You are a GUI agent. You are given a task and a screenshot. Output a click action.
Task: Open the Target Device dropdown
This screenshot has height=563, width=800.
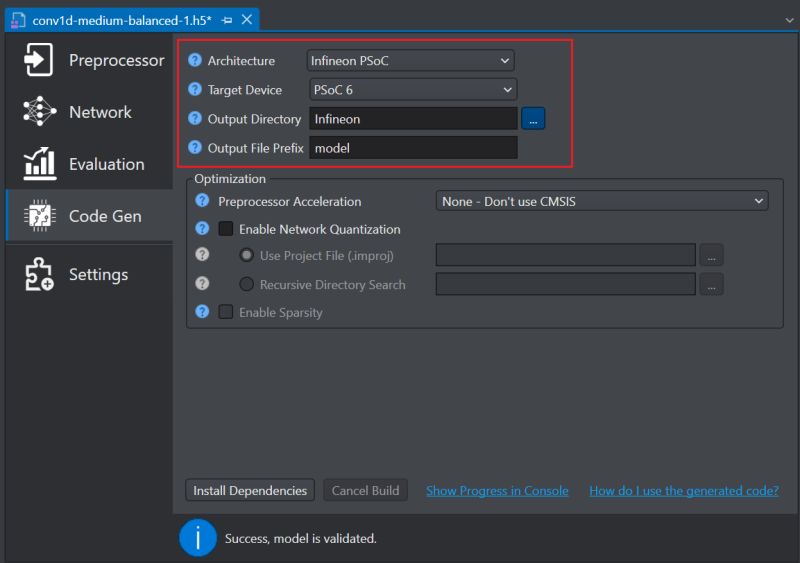(413, 89)
